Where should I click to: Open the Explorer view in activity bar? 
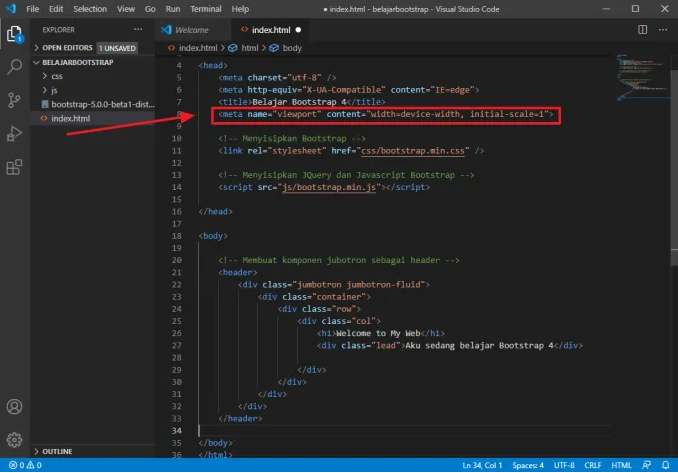(x=14, y=34)
